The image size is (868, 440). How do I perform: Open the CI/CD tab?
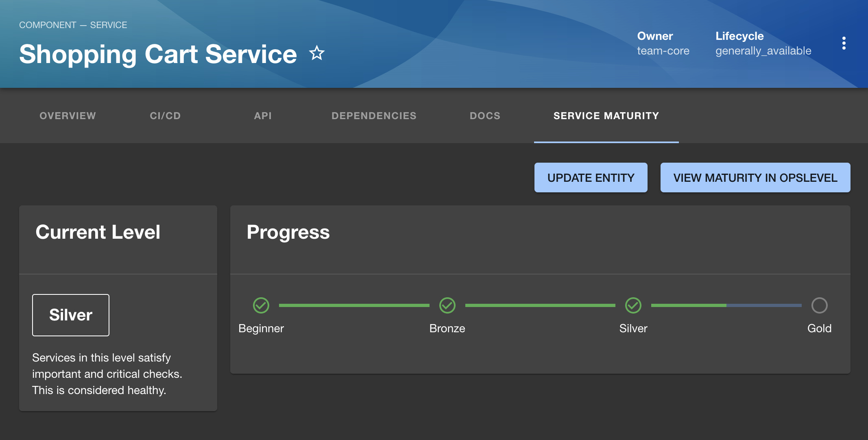coord(165,116)
